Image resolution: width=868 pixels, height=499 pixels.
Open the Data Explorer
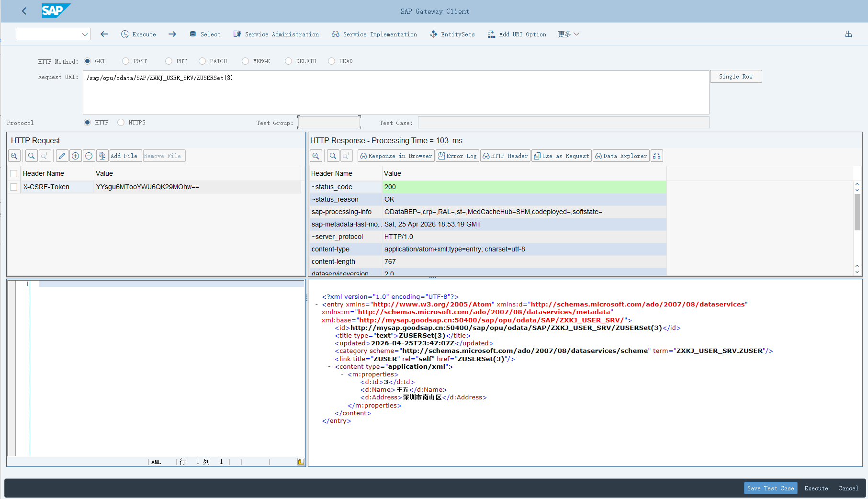[x=621, y=156]
